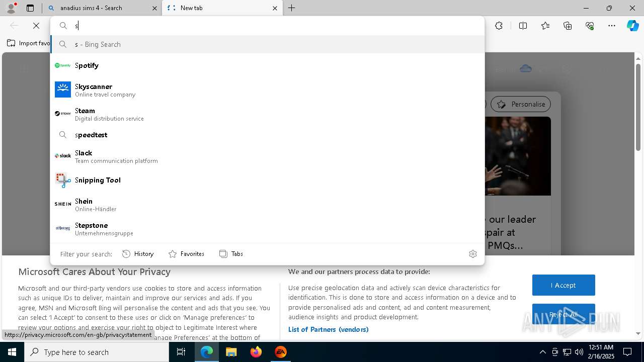This screenshot has width=644, height=362.
Task: Open List of Partners (vendors) link
Action: (x=329, y=329)
